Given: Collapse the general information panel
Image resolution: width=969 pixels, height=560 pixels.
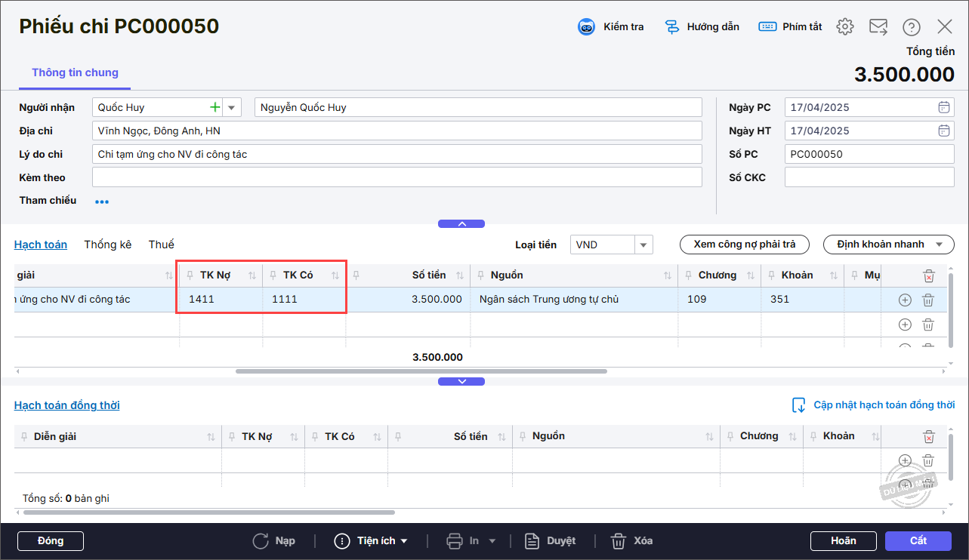Looking at the screenshot, I should 461,224.
